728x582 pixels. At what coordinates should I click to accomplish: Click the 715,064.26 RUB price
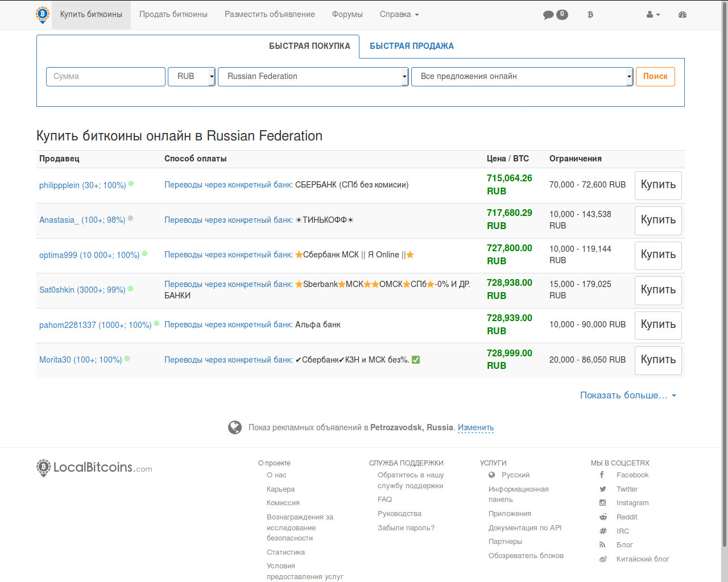point(510,185)
